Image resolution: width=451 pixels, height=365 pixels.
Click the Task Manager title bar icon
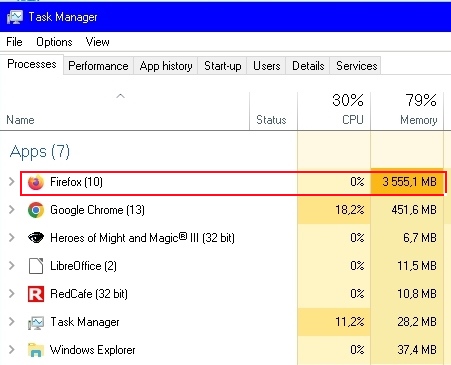click(x=15, y=17)
